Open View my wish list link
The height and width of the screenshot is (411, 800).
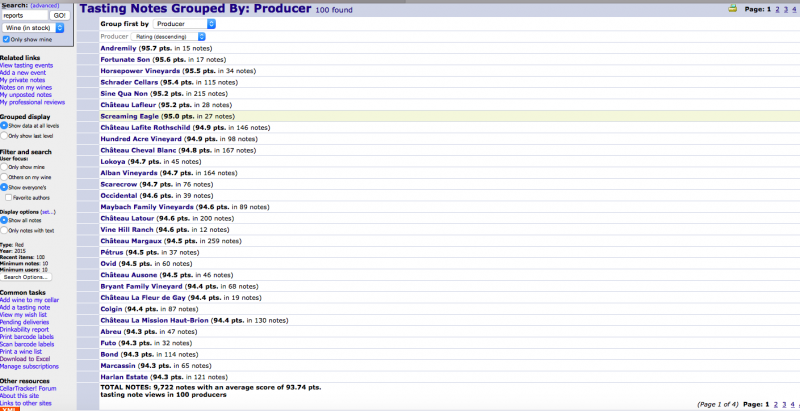[23, 315]
